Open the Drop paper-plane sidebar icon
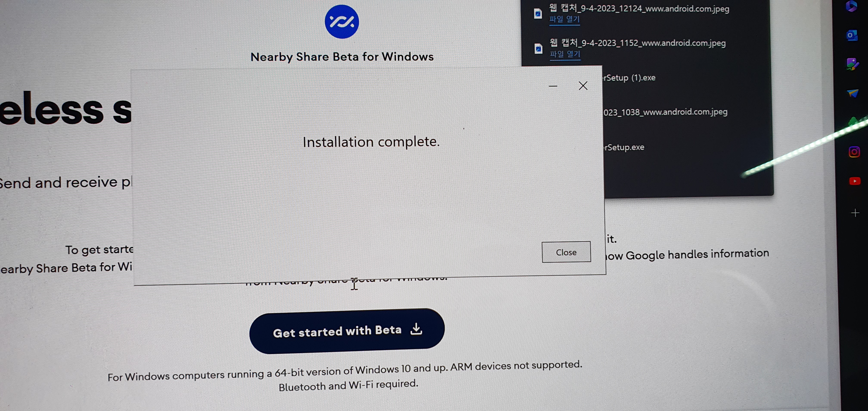The height and width of the screenshot is (411, 868). 853,93
